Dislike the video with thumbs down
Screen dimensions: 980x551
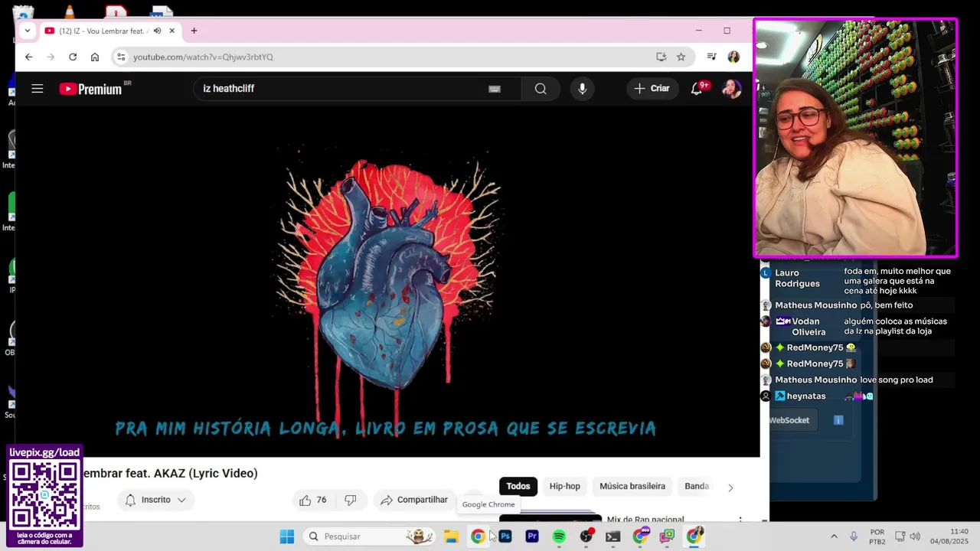pyautogui.click(x=351, y=500)
